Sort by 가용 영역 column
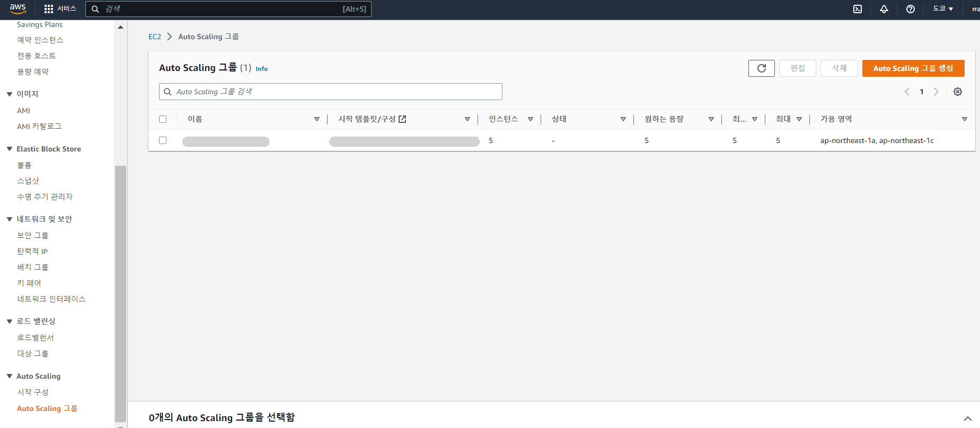Image resolution: width=980 pixels, height=428 pixels. pos(965,119)
